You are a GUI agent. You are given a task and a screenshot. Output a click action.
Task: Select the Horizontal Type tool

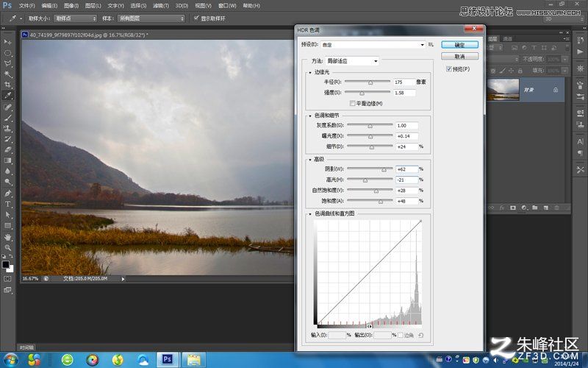pyautogui.click(x=7, y=204)
